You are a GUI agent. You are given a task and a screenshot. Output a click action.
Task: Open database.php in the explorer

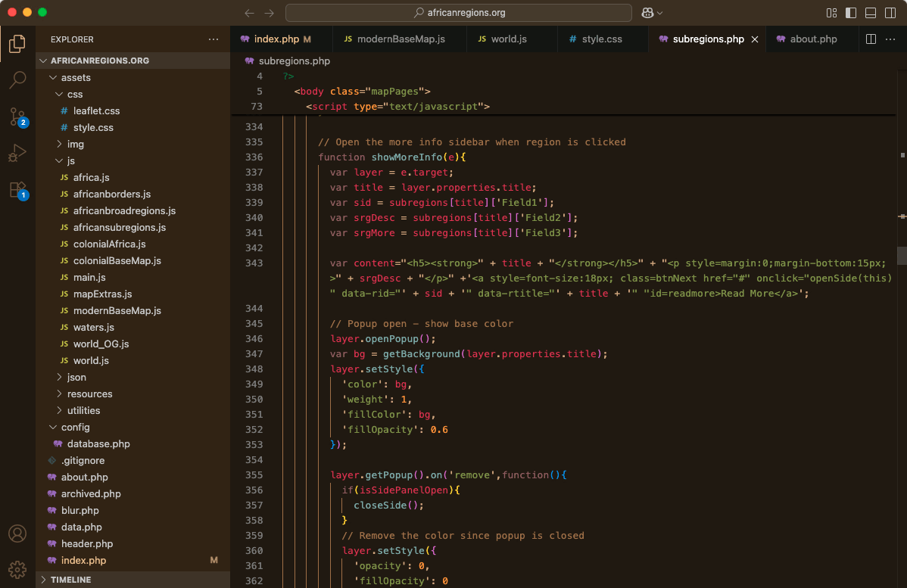98,443
